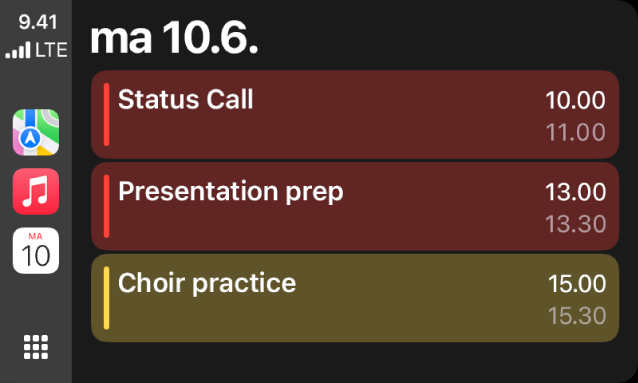Screen dimensions: 638x383
Task: Select the ma 10.6. date heading
Action: (174, 38)
